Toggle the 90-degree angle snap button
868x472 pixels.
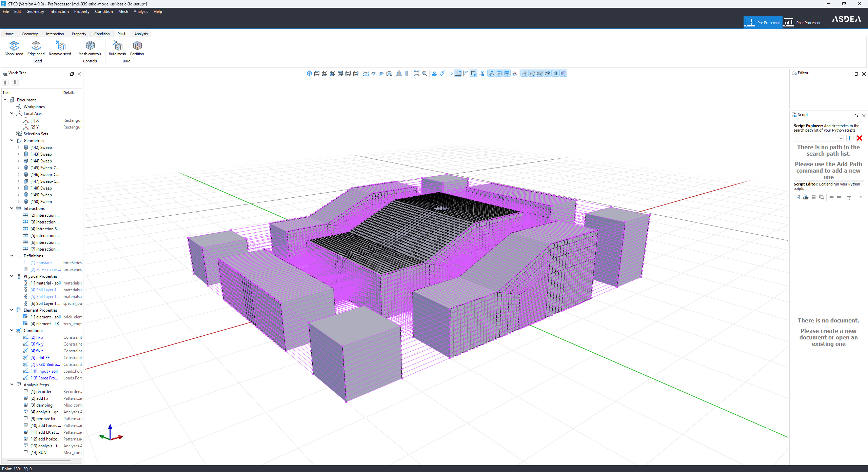(466, 73)
